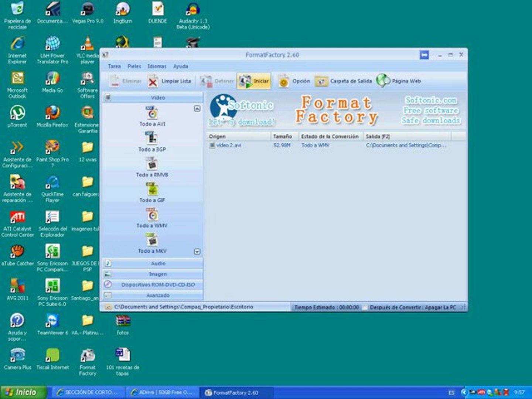Click the down arrow in Video list

coord(197,252)
